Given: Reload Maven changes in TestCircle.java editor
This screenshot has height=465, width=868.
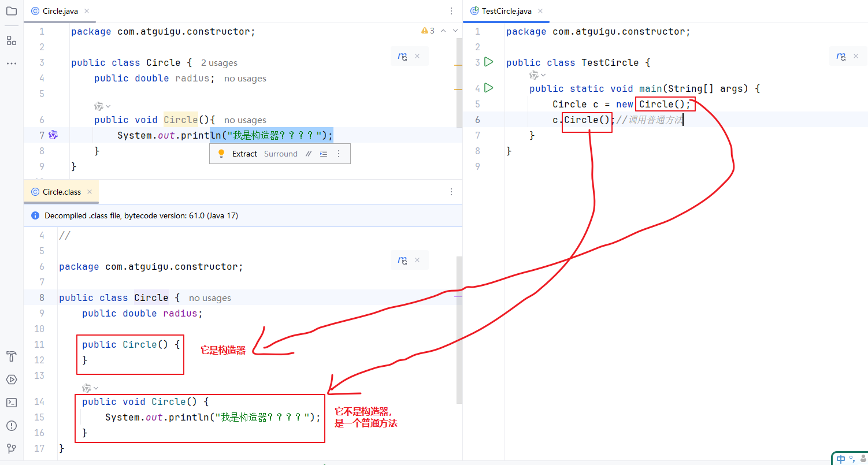Looking at the screenshot, I should pyautogui.click(x=841, y=56).
